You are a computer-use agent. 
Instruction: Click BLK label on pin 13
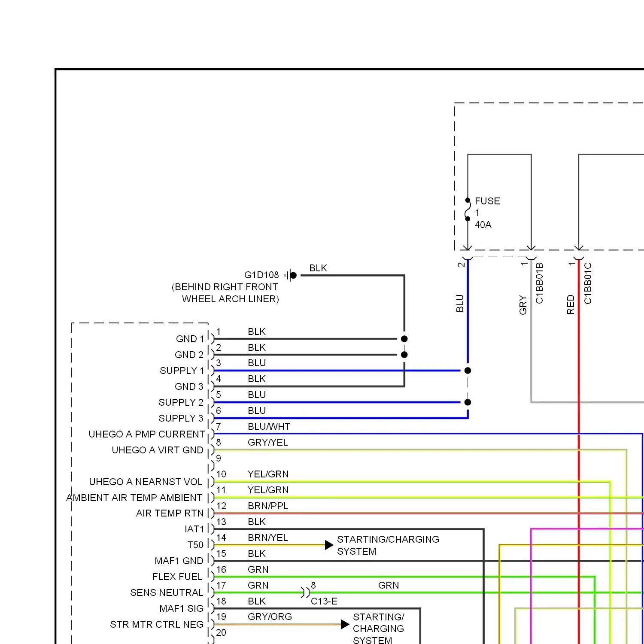pyautogui.click(x=257, y=522)
